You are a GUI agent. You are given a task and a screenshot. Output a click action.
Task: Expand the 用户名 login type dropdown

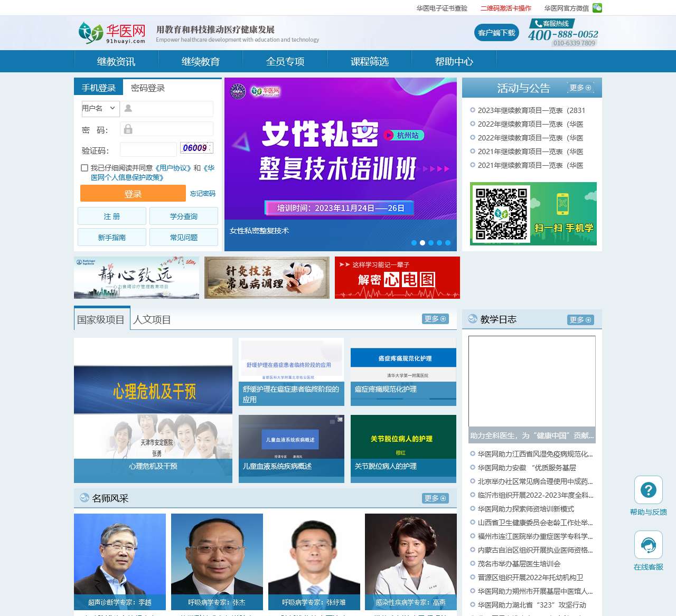pos(100,108)
